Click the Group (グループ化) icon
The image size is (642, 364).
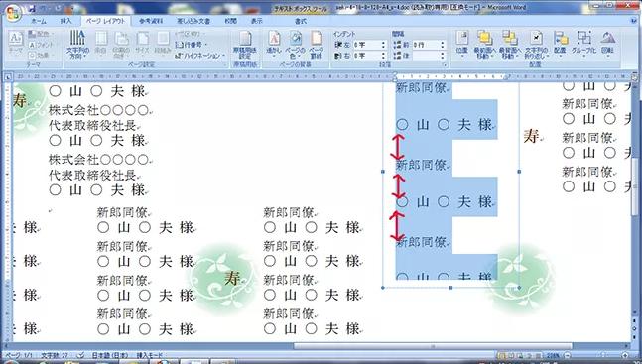coord(583,44)
